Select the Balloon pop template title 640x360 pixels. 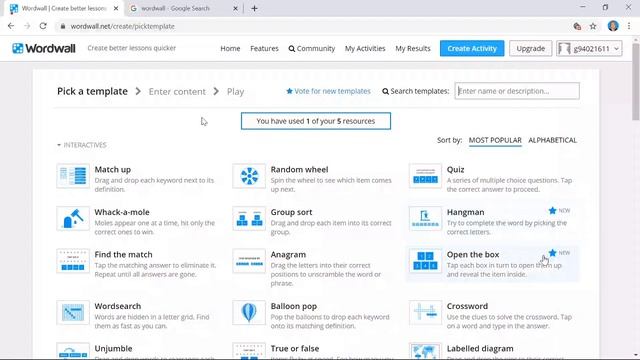[293, 306]
